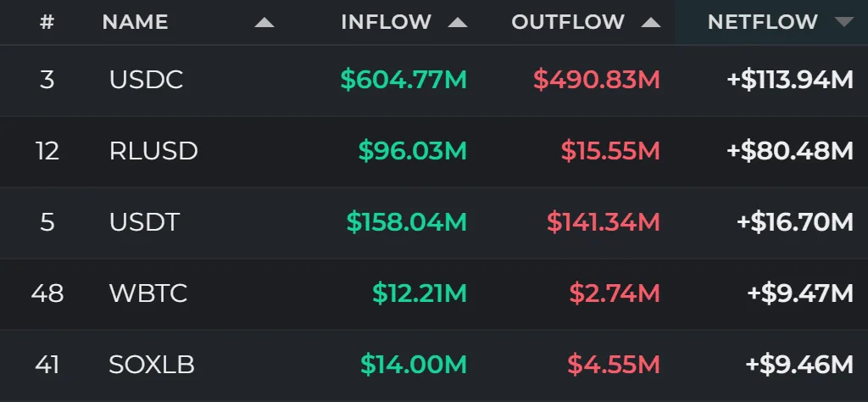Click the # rank column header
This screenshot has height=402, width=868.
pos(47,22)
